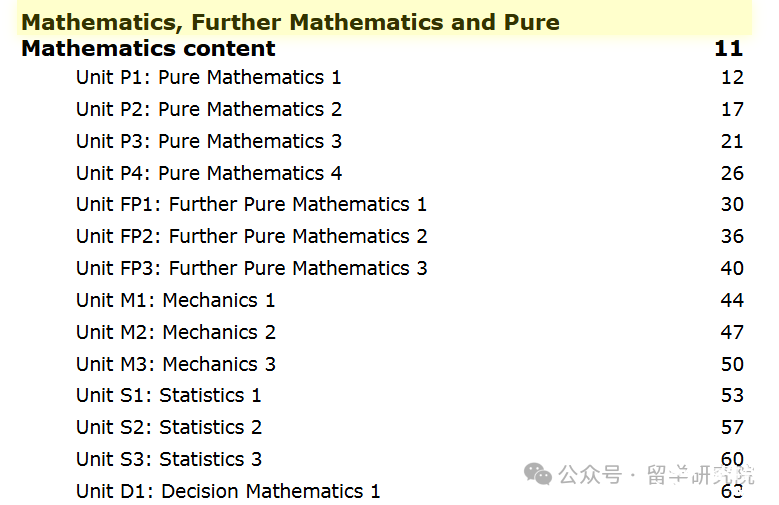Go to Unit FP2: Further Pure Mathematics 2
This screenshot has width=779, height=505.
pos(251,236)
